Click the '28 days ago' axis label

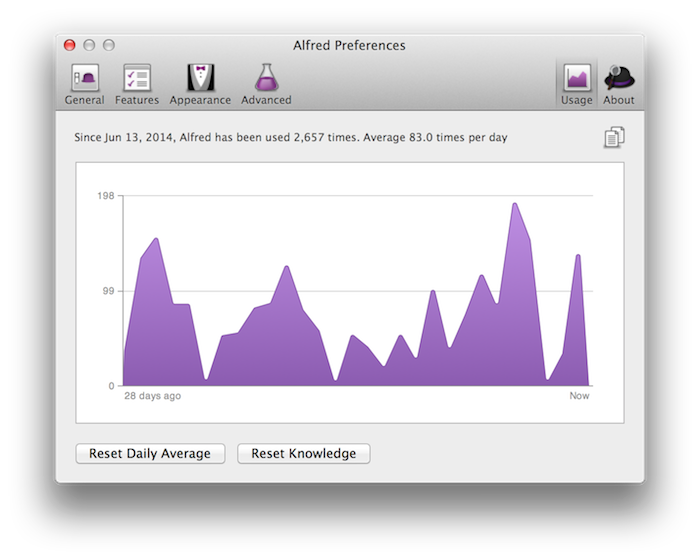pyautogui.click(x=152, y=396)
